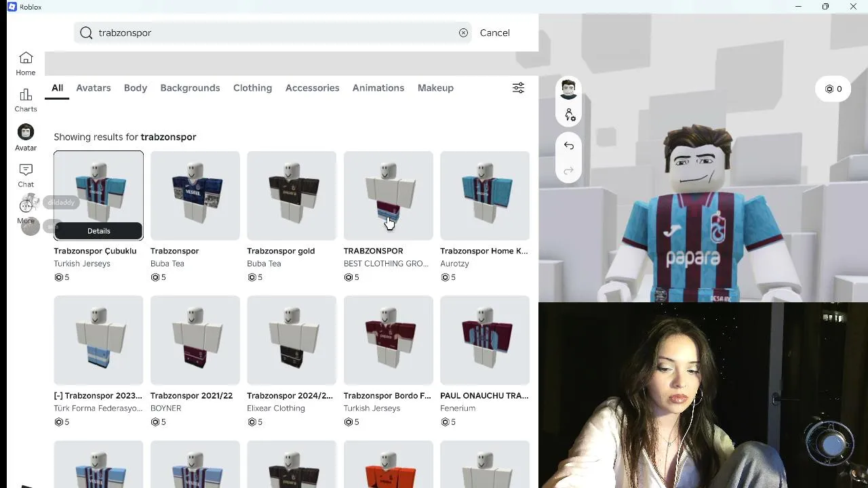Open creator 'Elixear Clothing'
This screenshot has width=868, height=488.
[x=276, y=409]
